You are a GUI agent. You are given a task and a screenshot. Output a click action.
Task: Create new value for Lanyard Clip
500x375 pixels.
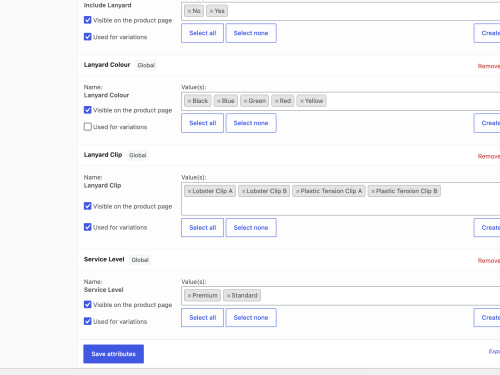[x=487, y=228]
